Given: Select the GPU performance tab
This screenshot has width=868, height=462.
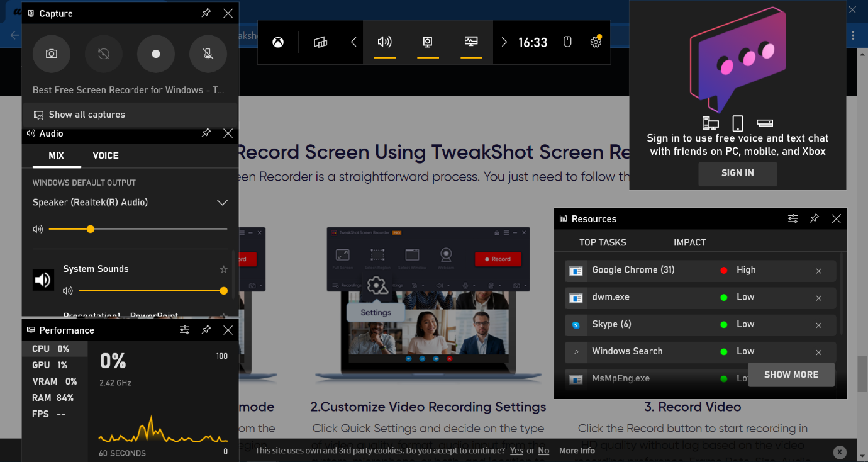Looking at the screenshot, I should tap(55, 365).
